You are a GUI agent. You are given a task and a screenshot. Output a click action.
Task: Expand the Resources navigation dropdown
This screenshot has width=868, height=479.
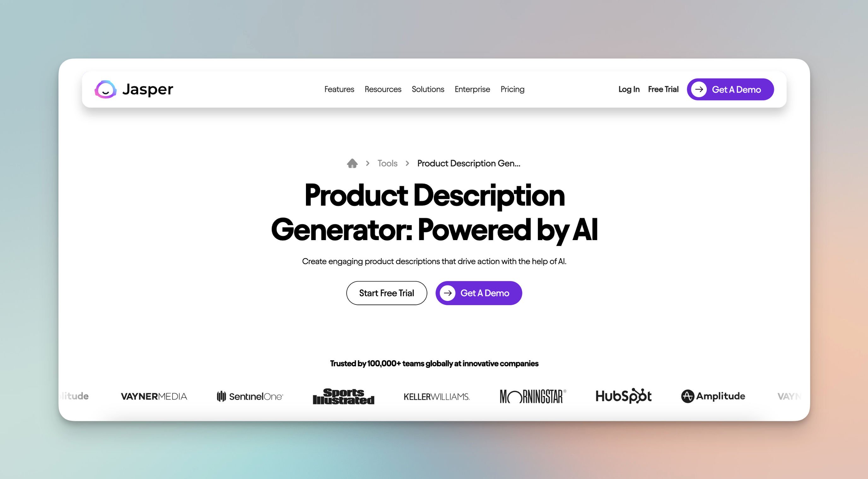383,89
